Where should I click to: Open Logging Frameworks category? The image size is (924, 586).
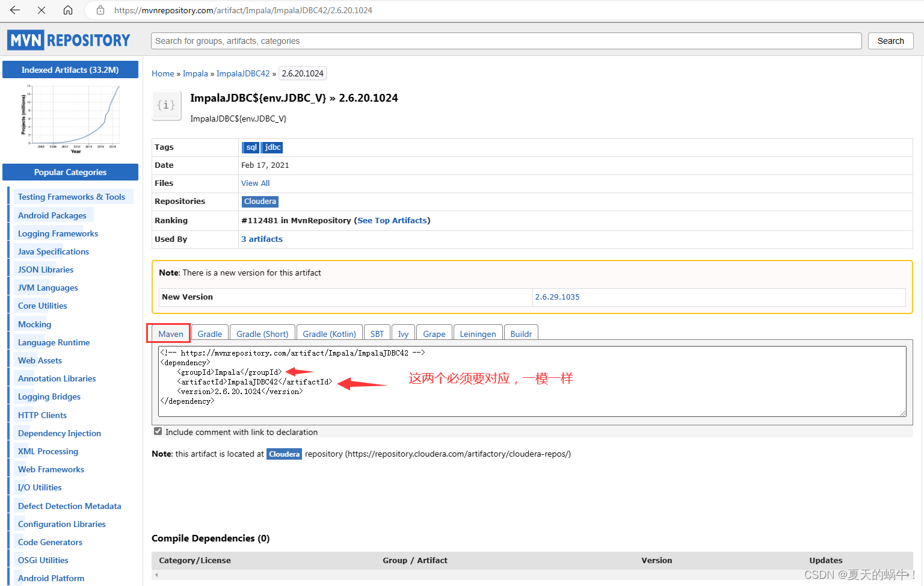58,233
